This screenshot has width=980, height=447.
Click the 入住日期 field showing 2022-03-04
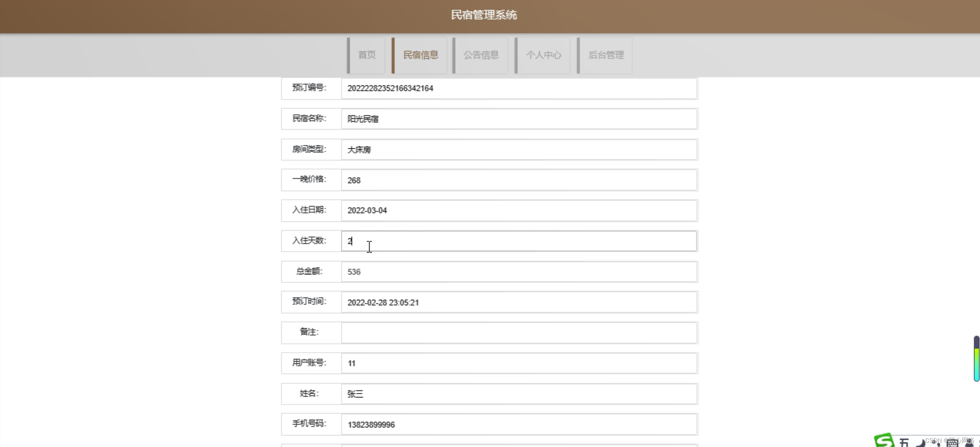[x=519, y=210]
